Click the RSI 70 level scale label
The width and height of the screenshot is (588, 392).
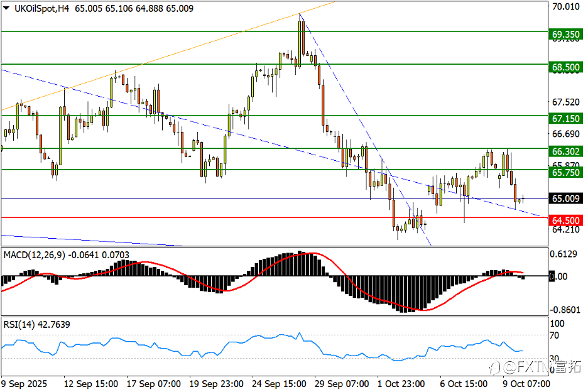coord(554,335)
